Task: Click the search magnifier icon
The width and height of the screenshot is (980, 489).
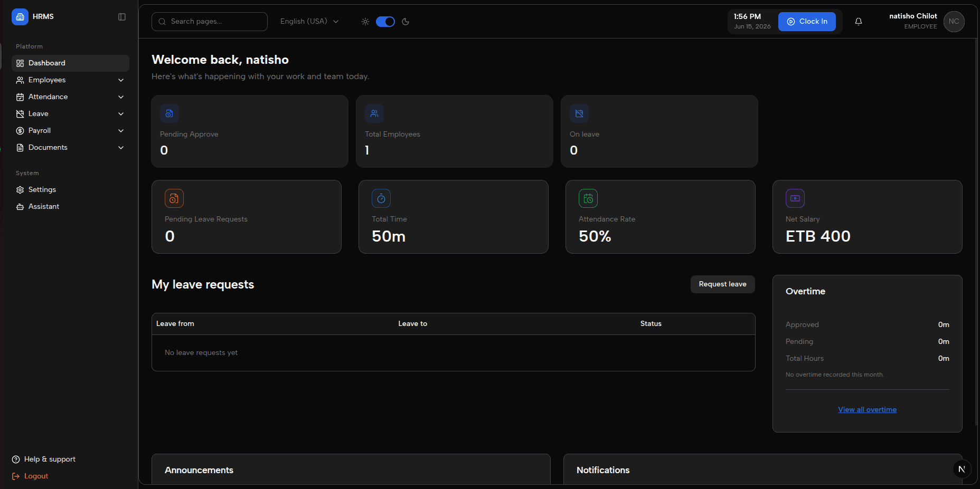Action: tap(162, 22)
